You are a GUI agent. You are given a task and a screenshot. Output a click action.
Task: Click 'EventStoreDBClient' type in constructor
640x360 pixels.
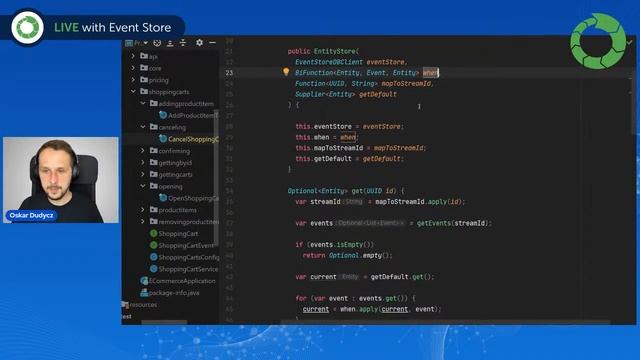tap(329, 62)
